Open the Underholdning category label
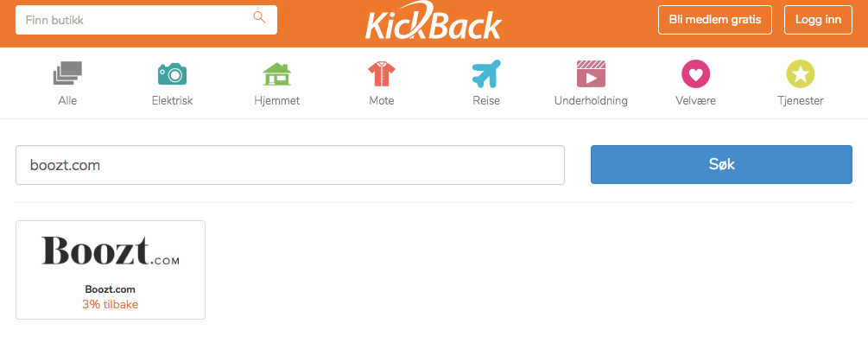Image resolution: width=868 pixels, height=355 pixels. click(x=591, y=101)
